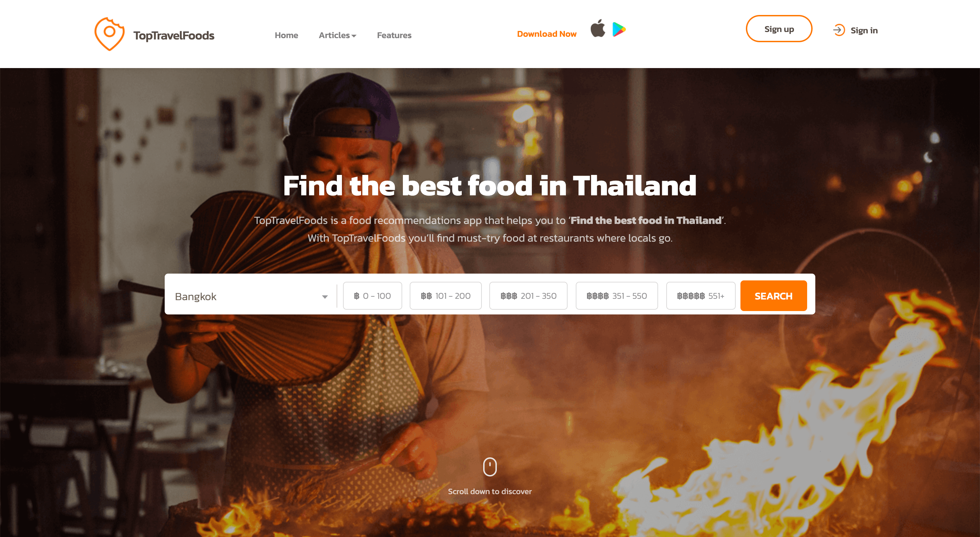980x537 pixels.
Task: Expand the Articles menu dropdown
Action: (338, 35)
